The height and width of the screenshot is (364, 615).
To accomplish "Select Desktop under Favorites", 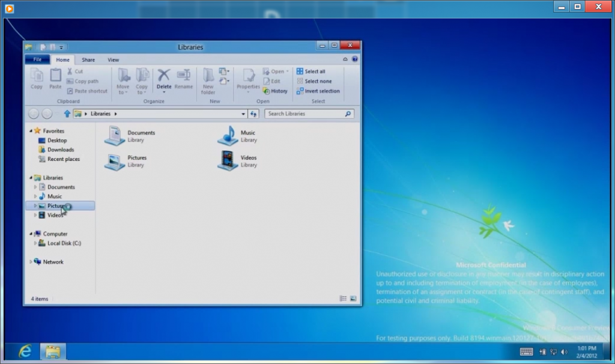I will pyautogui.click(x=53, y=141).
